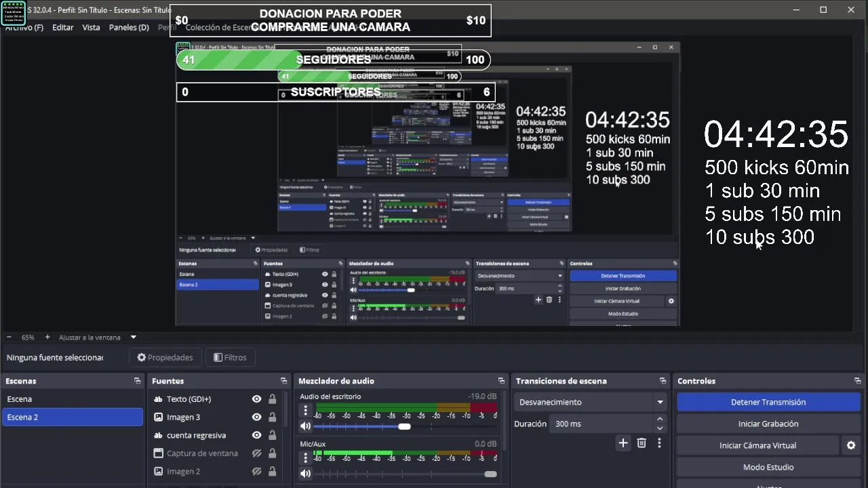Screen dimensions: 868x488
Task: Undock the Controles panel
Action: (857, 381)
